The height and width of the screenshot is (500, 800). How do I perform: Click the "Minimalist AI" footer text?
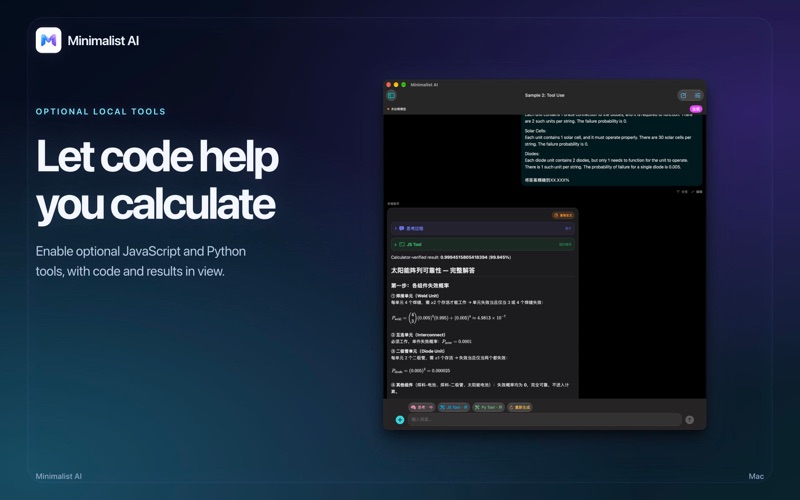[59, 476]
